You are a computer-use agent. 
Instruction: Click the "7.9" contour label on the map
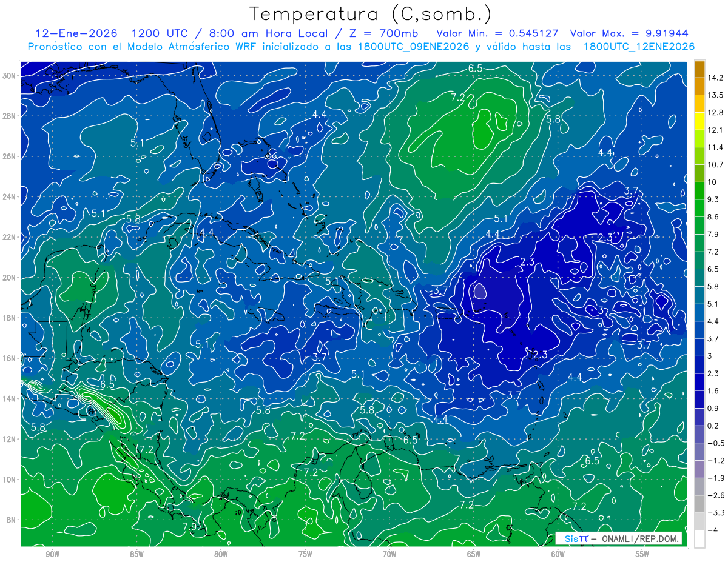[189, 527]
